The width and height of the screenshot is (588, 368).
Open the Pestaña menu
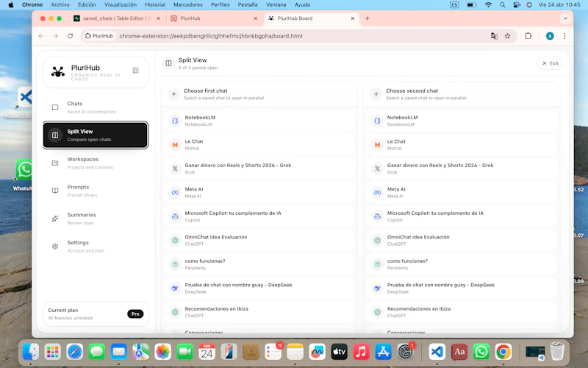pyautogui.click(x=248, y=4)
